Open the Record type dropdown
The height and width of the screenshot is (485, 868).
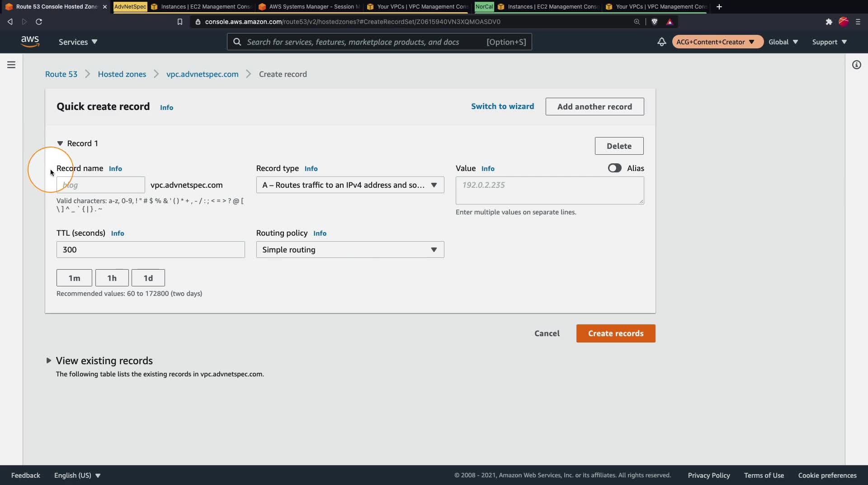pos(350,185)
